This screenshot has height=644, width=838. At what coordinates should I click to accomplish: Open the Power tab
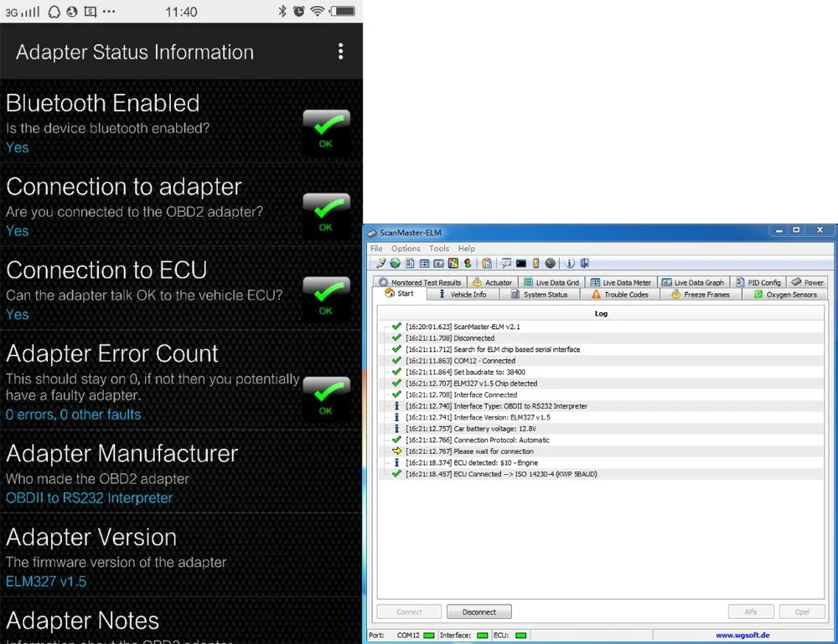[808, 282]
